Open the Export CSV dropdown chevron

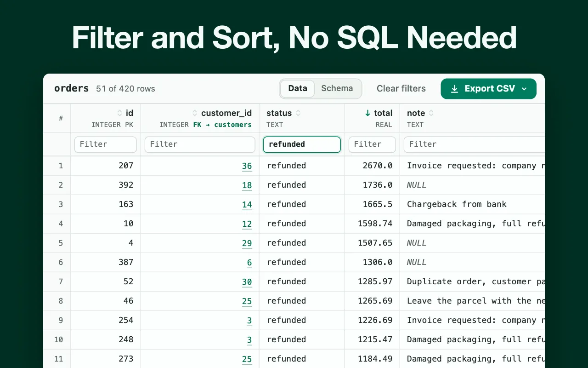point(524,89)
